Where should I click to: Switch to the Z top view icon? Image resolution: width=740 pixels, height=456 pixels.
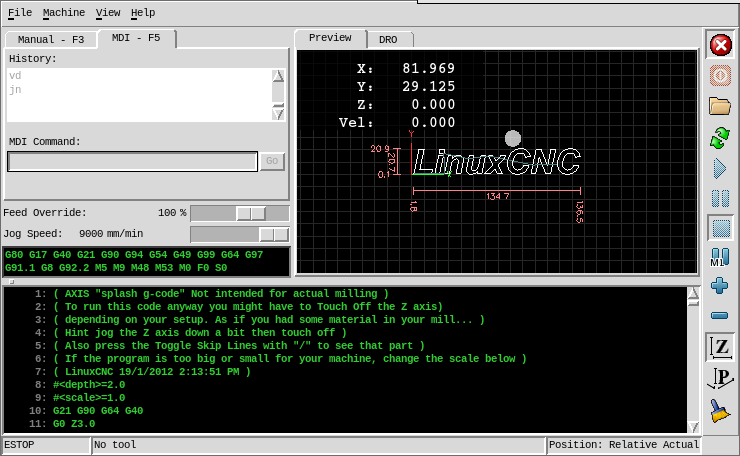pos(720,347)
